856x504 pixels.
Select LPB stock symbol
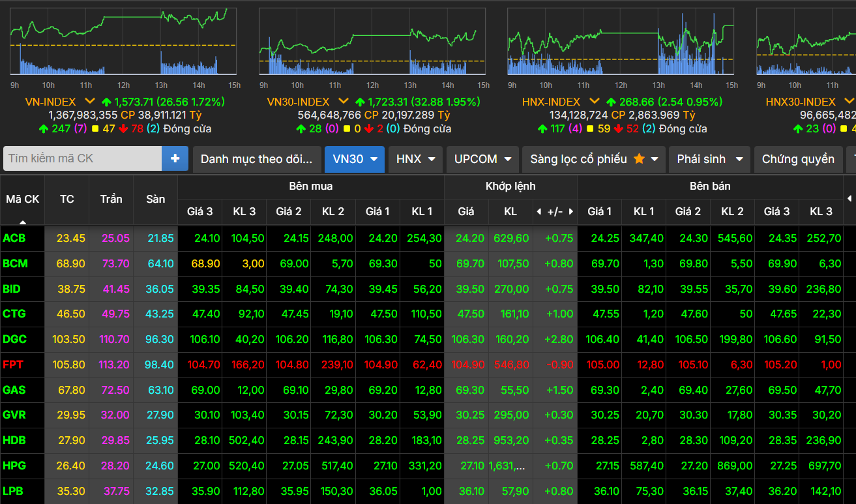(x=13, y=491)
